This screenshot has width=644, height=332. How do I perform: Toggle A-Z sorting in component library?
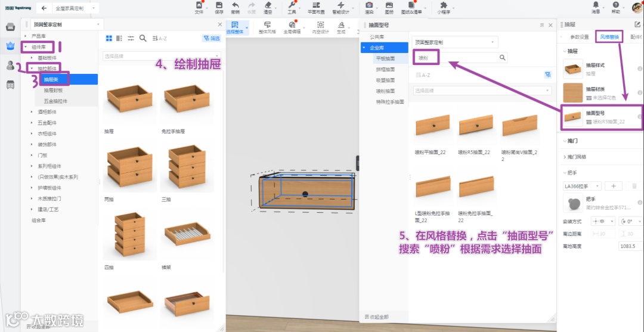tap(159, 38)
